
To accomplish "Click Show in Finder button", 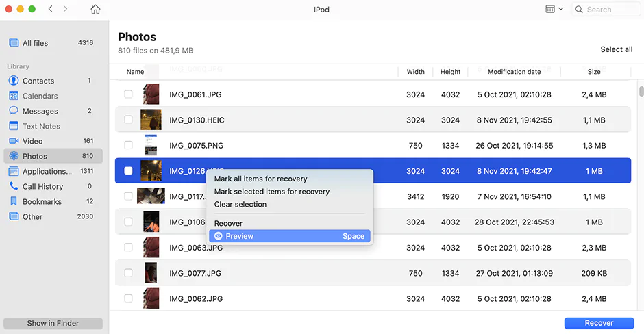I will point(53,323).
